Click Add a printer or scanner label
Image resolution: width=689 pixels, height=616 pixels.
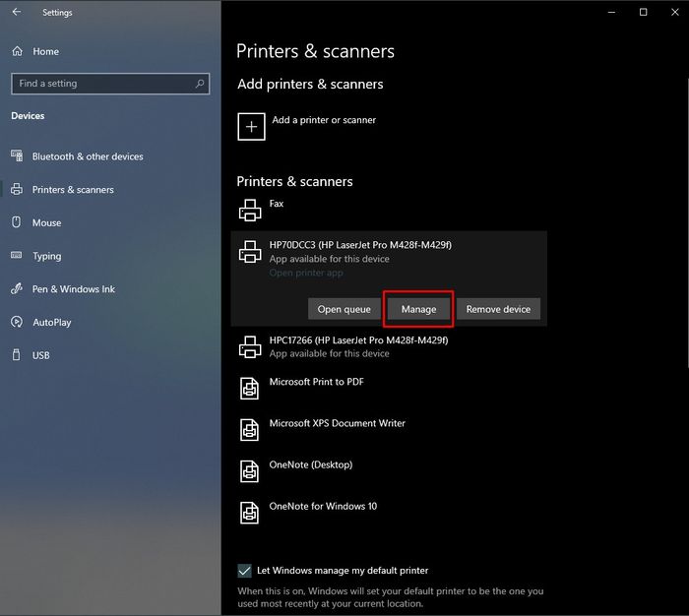tap(324, 120)
